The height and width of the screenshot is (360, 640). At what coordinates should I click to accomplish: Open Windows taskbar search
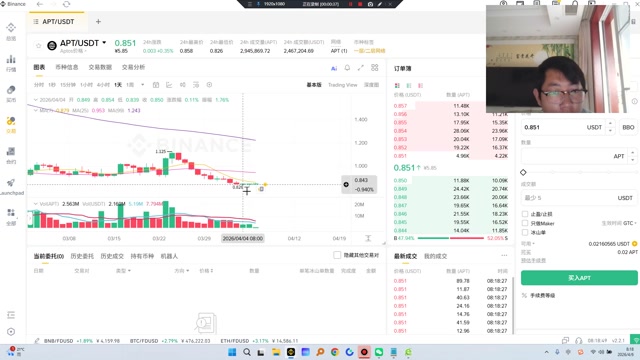pos(247,352)
